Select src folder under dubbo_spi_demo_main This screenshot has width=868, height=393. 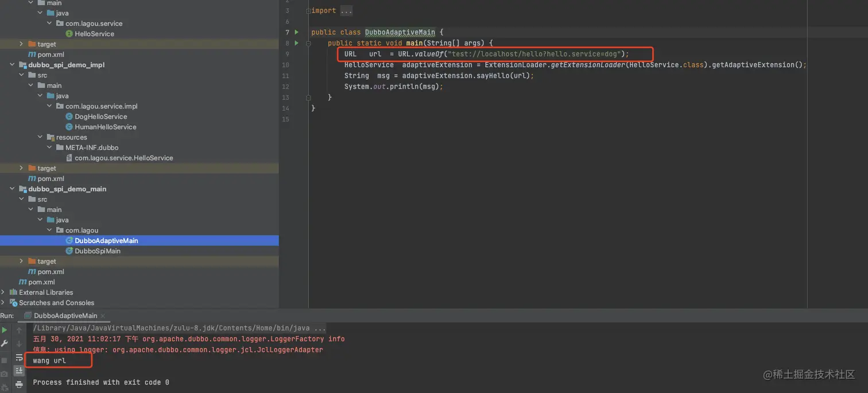42,199
